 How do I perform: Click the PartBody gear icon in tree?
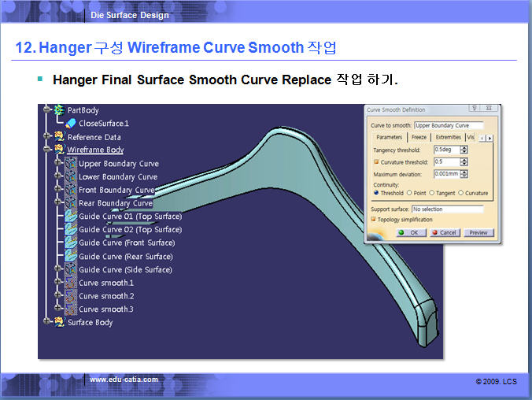pos(58,110)
